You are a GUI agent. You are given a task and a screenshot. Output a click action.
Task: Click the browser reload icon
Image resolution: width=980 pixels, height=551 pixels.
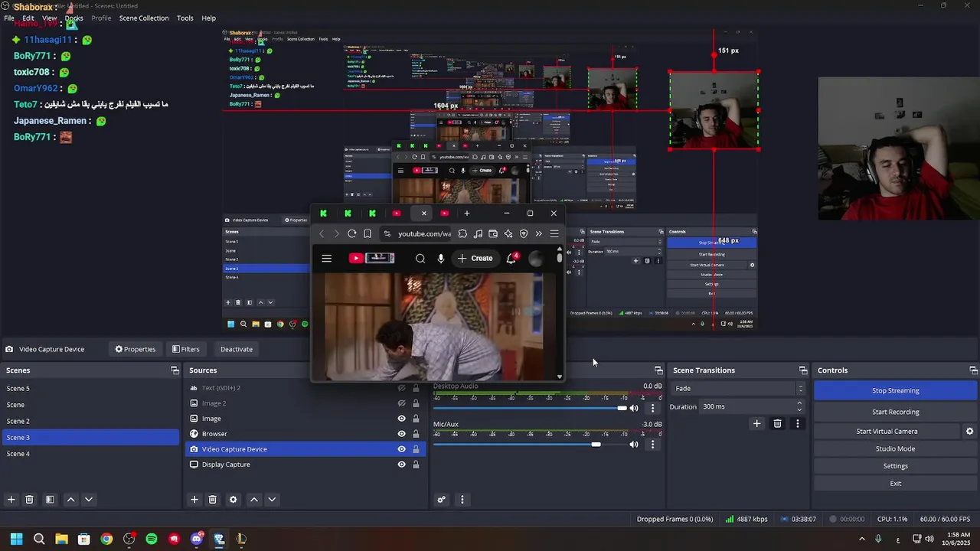point(351,233)
